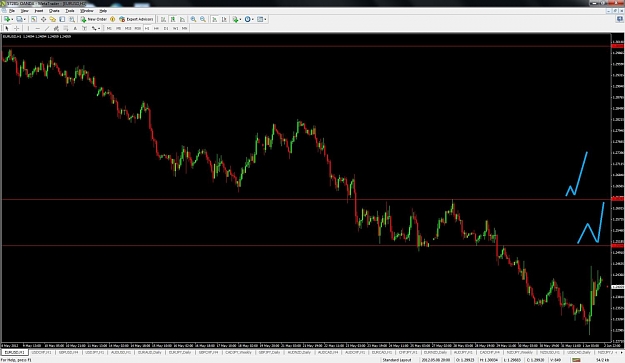Open the File menu

(12, 11)
